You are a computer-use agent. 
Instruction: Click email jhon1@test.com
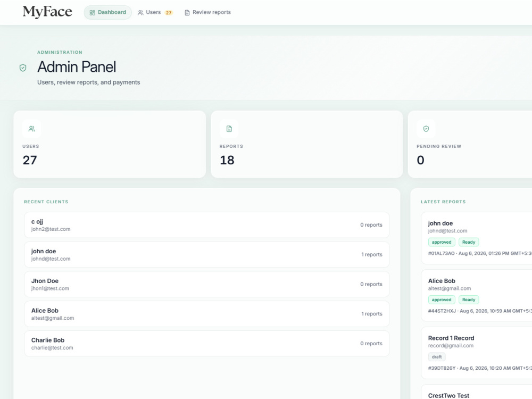pyautogui.click(x=50, y=288)
